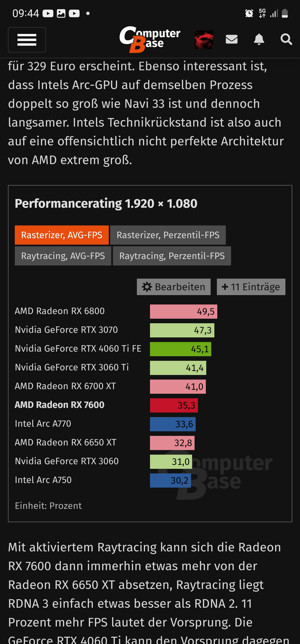This screenshot has width=300, height=644.
Task: Switch to Raytracing, Perzentil-FPS tab
Action: (172, 256)
